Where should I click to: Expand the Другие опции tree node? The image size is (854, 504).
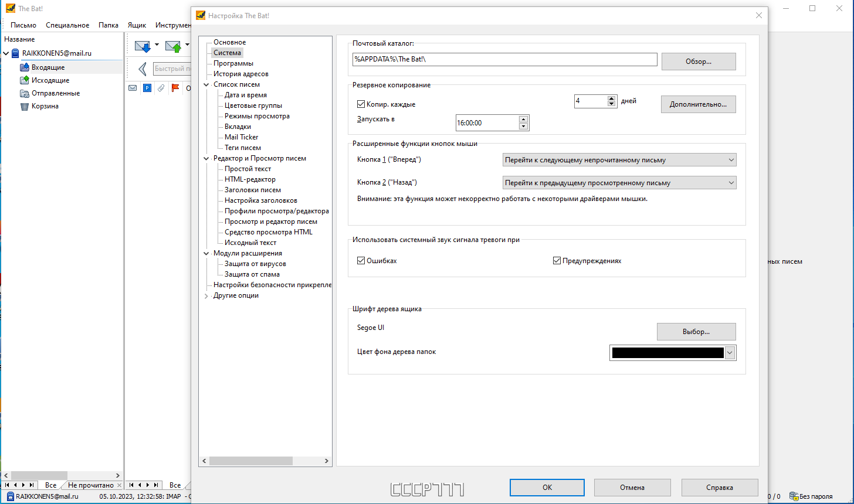coord(206,296)
